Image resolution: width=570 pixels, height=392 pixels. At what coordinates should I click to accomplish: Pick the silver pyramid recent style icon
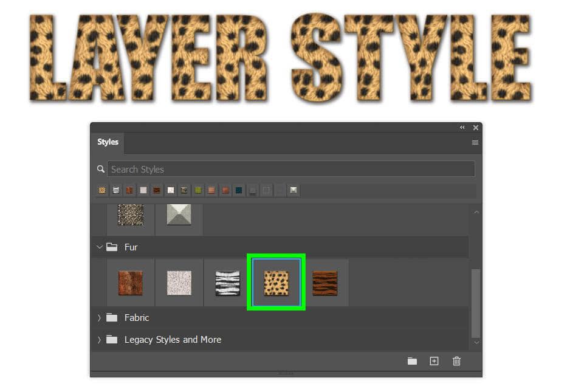click(x=294, y=190)
